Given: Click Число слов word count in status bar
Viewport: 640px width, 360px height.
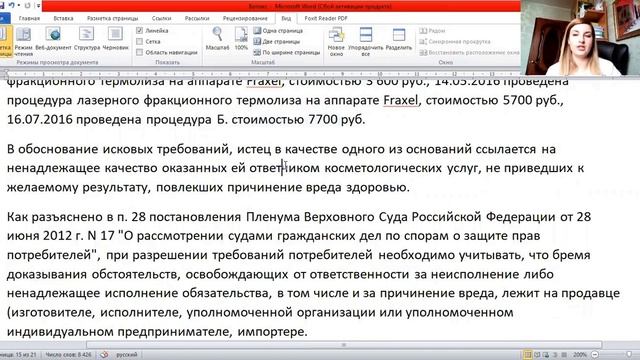Looking at the screenshot, I should [x=68, y=355].
